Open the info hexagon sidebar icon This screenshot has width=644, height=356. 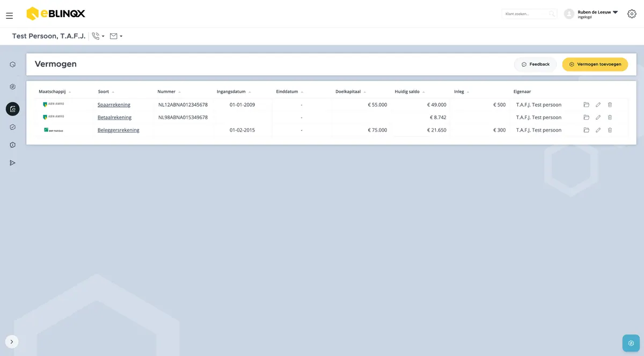pos(12,145)
